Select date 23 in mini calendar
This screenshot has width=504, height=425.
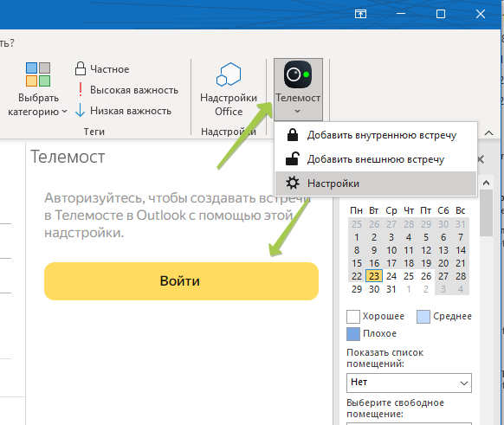374,276
